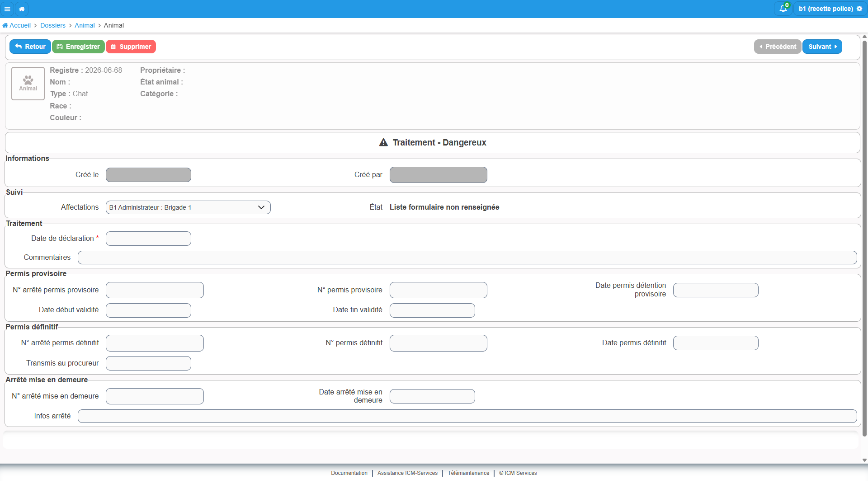Click the Animal paw thumbnail
This screenshot has height=488, width=868.
coord(28,84)
